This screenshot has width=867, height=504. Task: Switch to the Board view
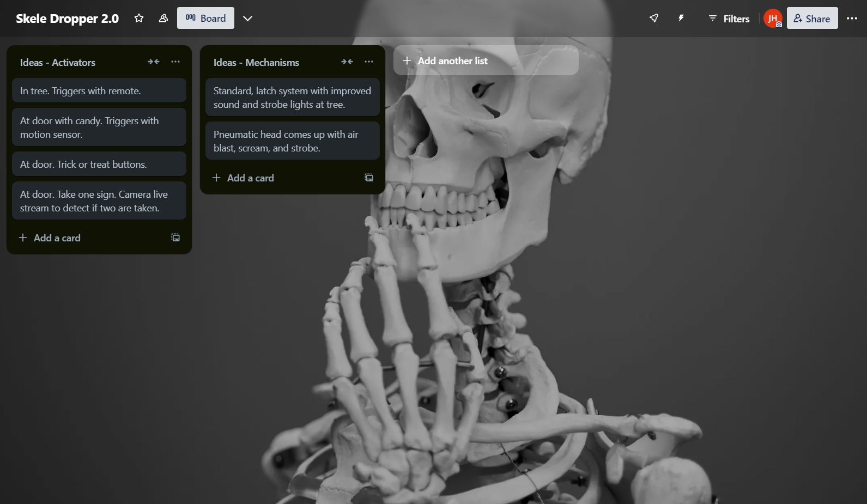point(205,18)
